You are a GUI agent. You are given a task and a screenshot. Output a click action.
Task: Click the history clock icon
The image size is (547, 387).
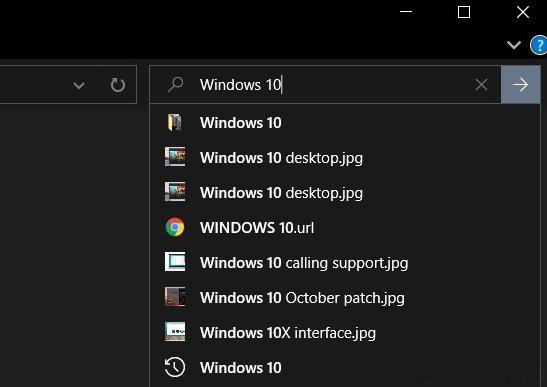[175, 367]
